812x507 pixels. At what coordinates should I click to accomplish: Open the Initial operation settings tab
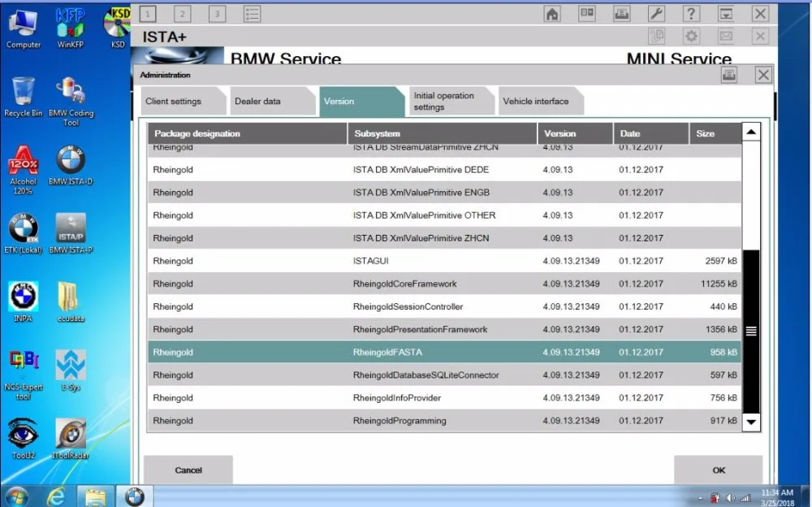tap(451, 101)
